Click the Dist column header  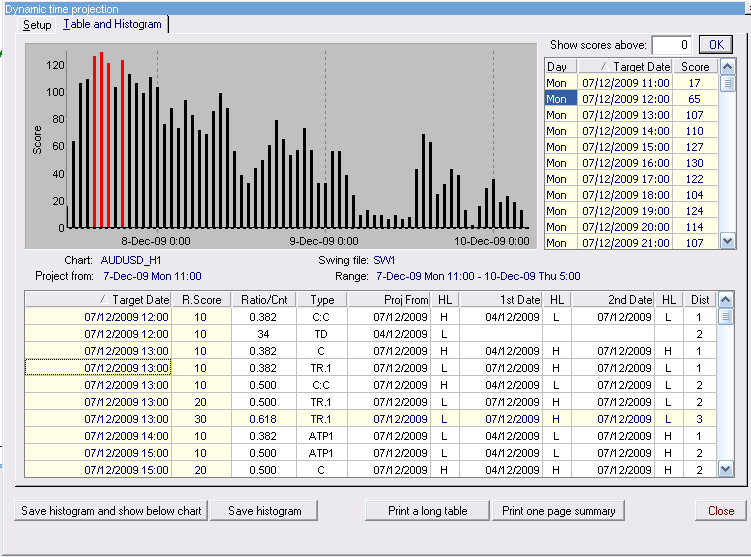[699, 300]
